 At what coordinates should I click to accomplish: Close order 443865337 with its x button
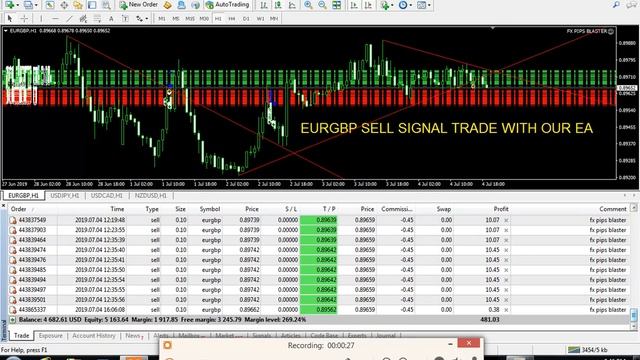point(506,310)
